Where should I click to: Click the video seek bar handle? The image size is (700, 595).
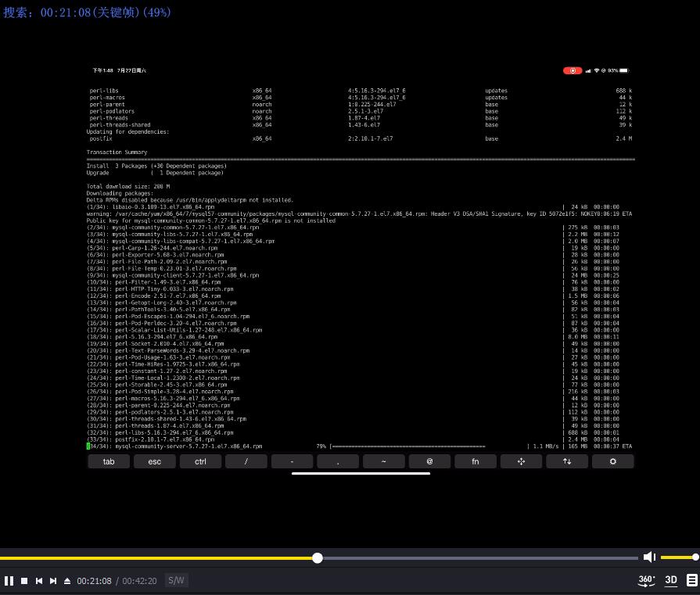click(318, 557)
